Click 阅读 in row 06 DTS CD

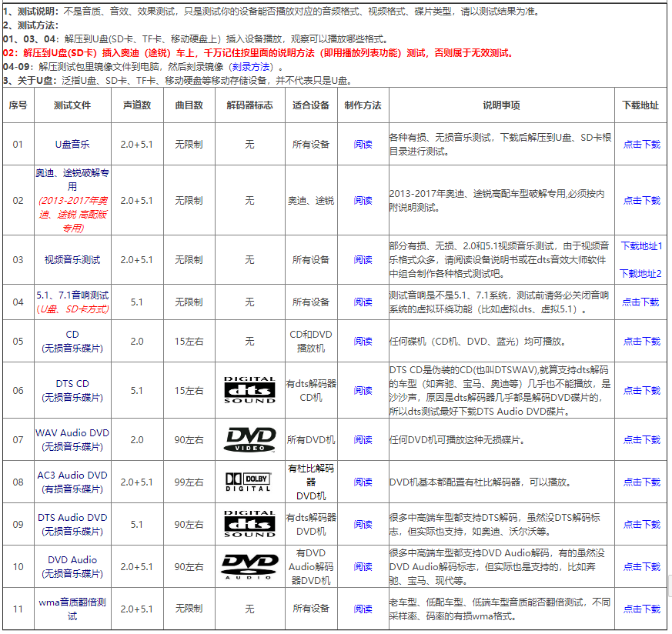pos(363,390)
